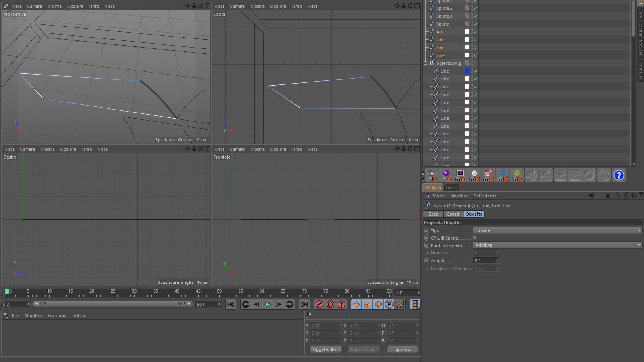
Task: Switch to the Livelli tab
Action: [451, 188]
